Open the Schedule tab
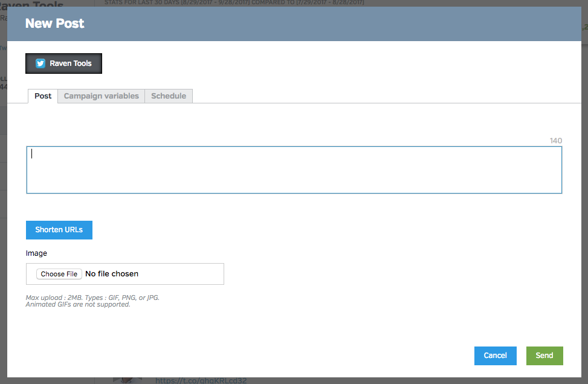The width and height of the screenshot is (588, 384). [169, 96]
